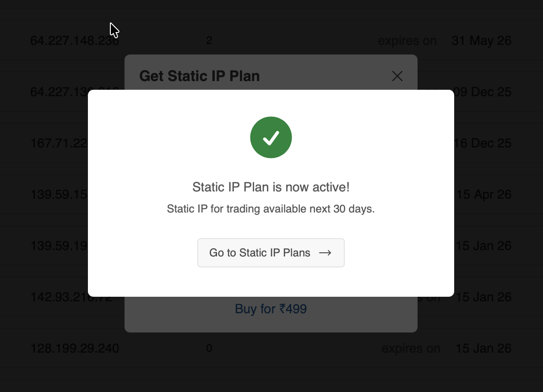Select IP address 128.199.29.240 in the list
This screenshot has width=543, height=392.
point(75,348)
